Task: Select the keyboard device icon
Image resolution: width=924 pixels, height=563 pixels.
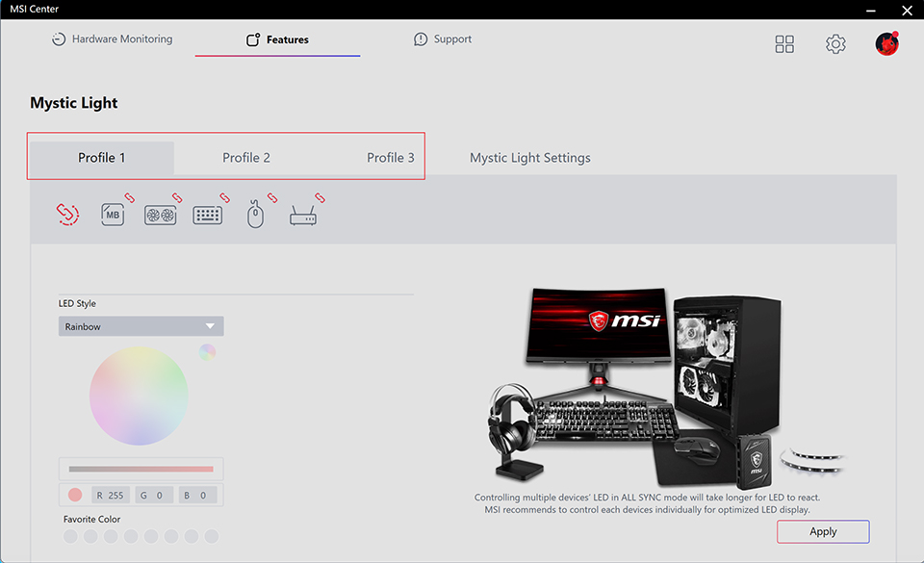Action: [x=208, y=216]
